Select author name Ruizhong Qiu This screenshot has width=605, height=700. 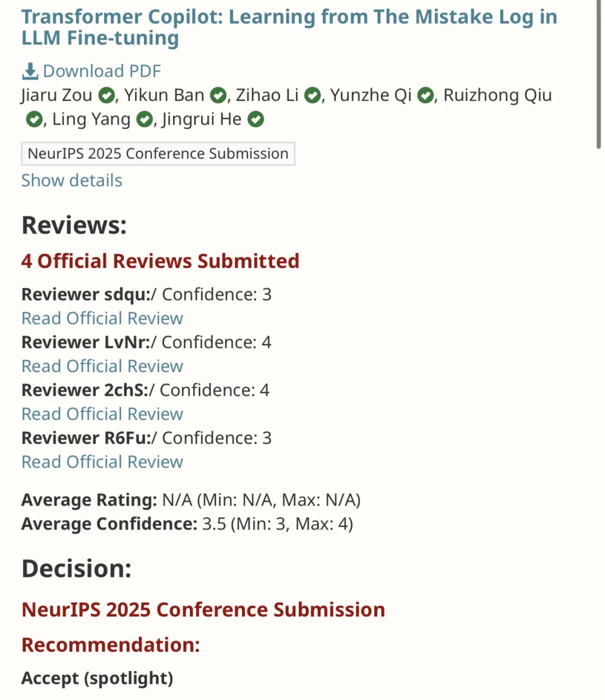click(497, 95)
